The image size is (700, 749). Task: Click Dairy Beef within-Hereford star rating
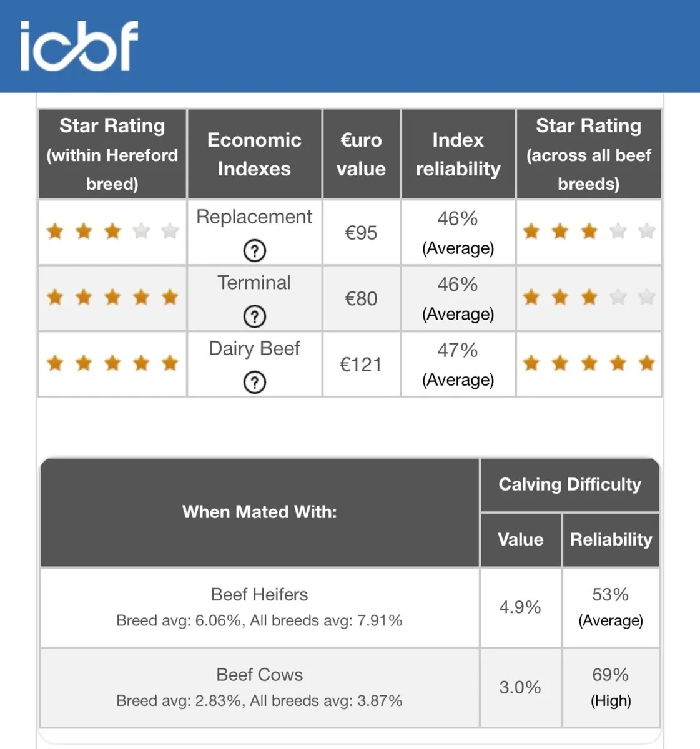(x=112, y=363)
